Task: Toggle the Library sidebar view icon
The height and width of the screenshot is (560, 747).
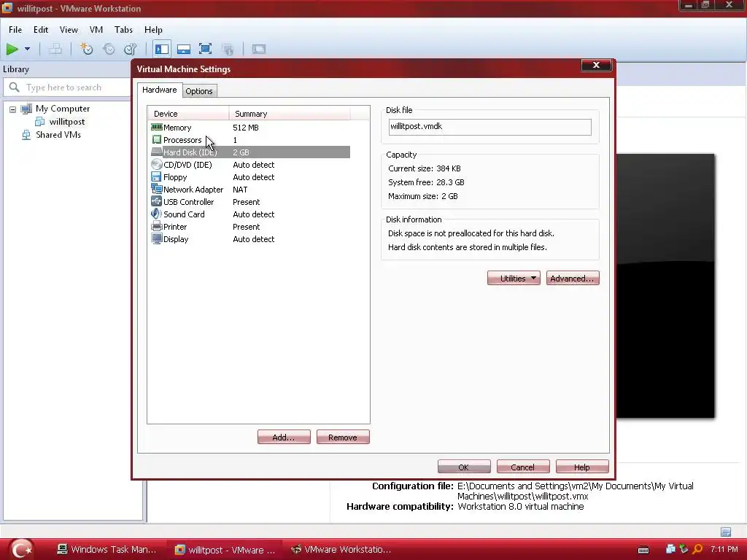Action: coord(162,49)
